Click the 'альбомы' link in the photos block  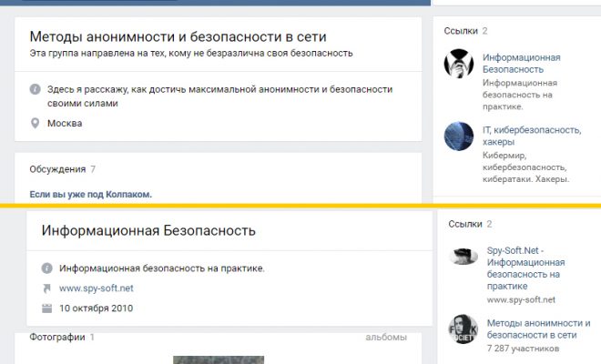[x=386, y=338]
